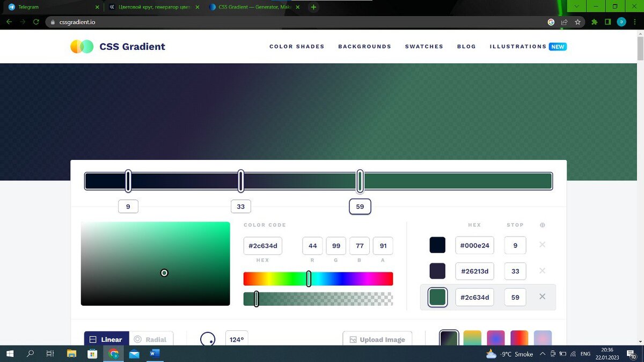644x362 pixels.
Task: Click the gradient stop handle at 9
Action: [128, 181]
